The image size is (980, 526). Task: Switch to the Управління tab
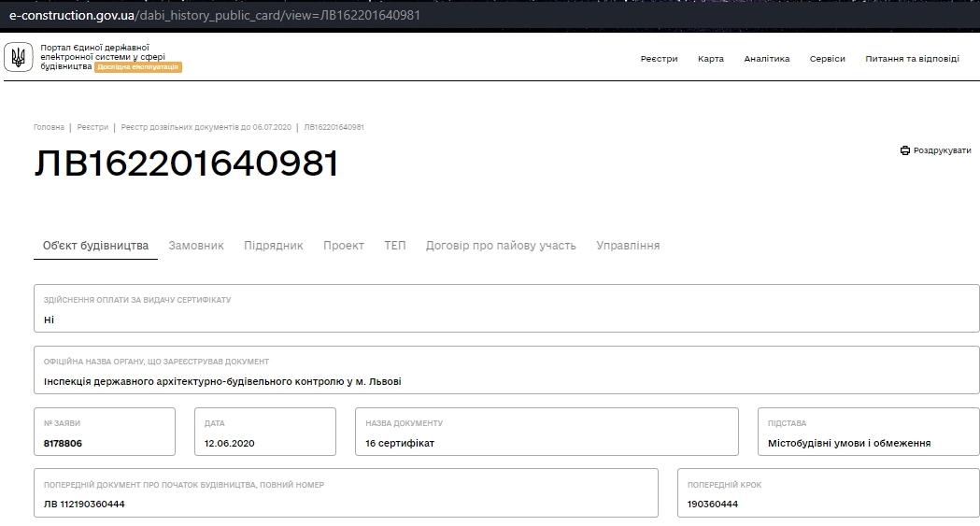click(628, 246)
